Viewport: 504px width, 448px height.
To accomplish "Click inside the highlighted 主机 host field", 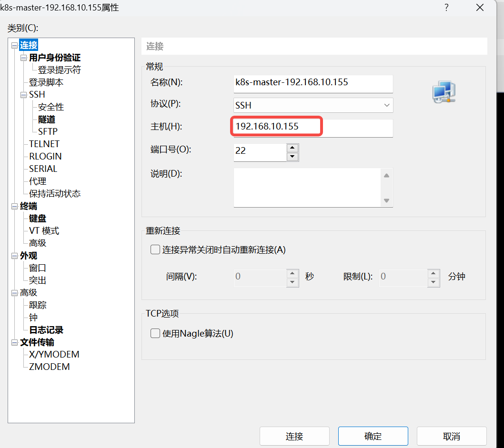I will pos(276,126).
